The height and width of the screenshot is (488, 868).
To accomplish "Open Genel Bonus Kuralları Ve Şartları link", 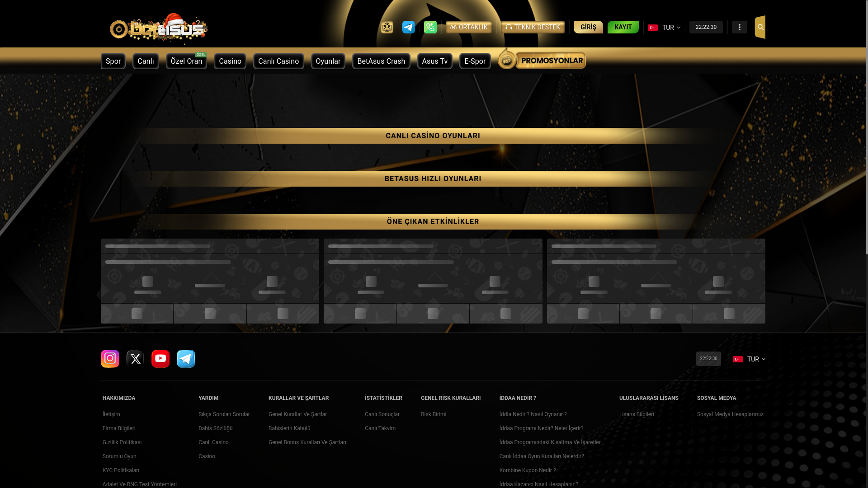I will coord(307,442).
